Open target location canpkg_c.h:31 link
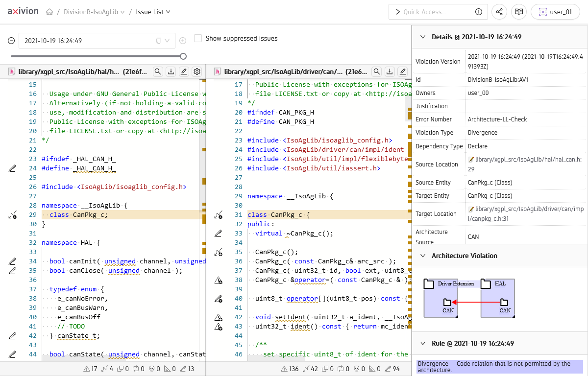The image size is (588, 376). point(526,213)
